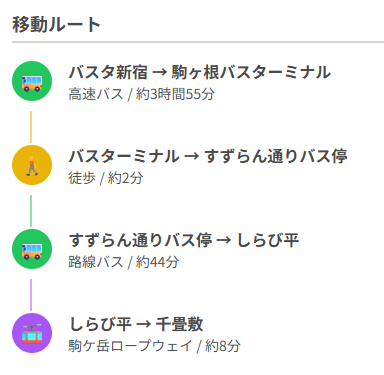
Task: Open the すずらん通りバス停 → しらび平 step
Action: (184, 240)
